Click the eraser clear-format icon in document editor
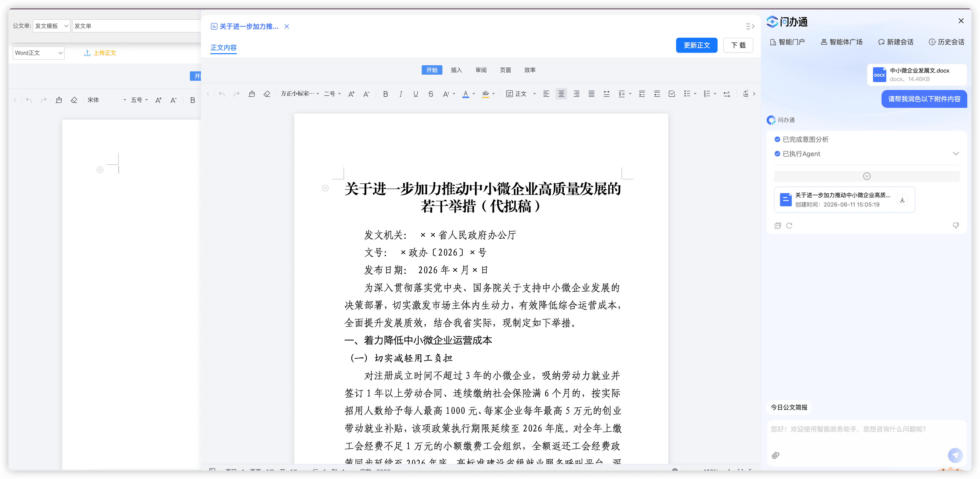 267,94
